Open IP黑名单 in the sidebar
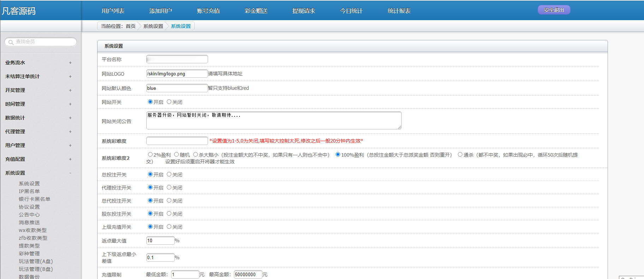 [x=29, y=191]
